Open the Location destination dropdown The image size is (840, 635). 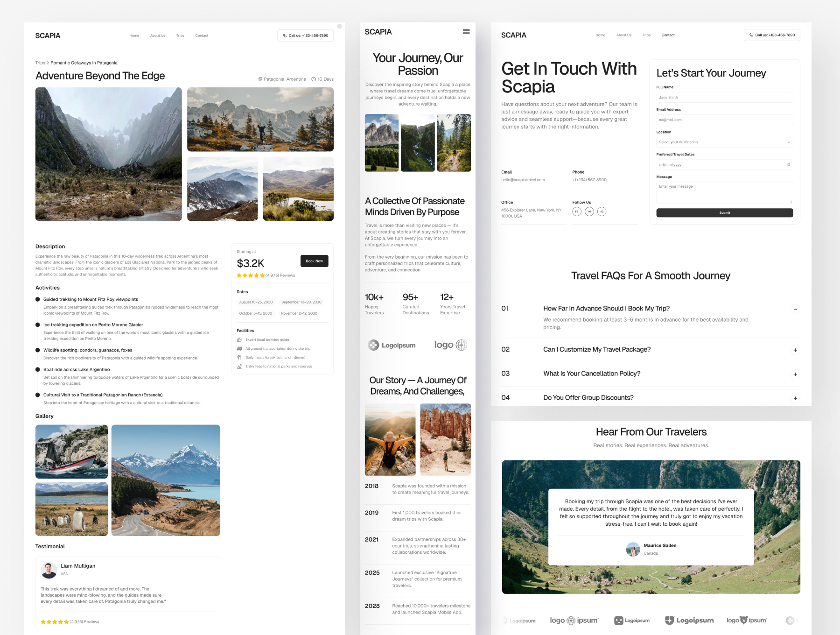tap(724, 142)
